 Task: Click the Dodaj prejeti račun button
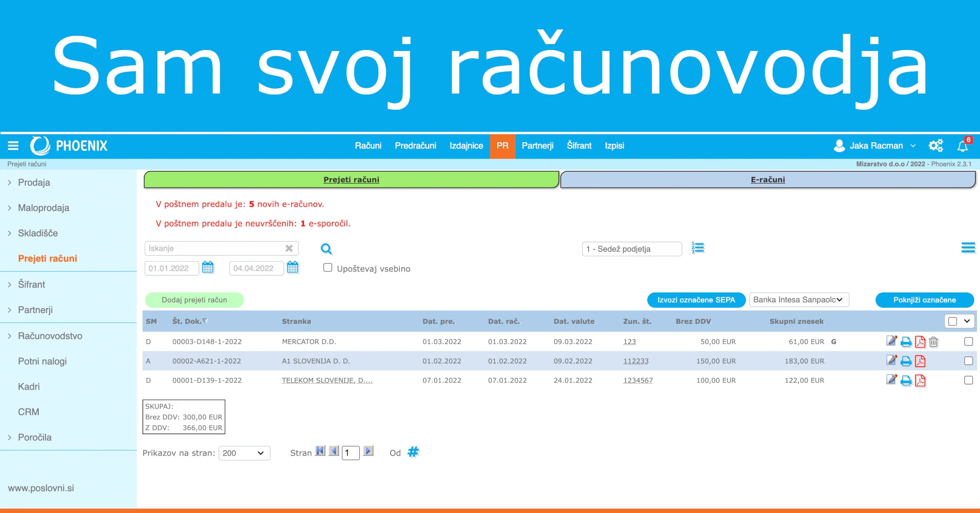pos(194,299)
